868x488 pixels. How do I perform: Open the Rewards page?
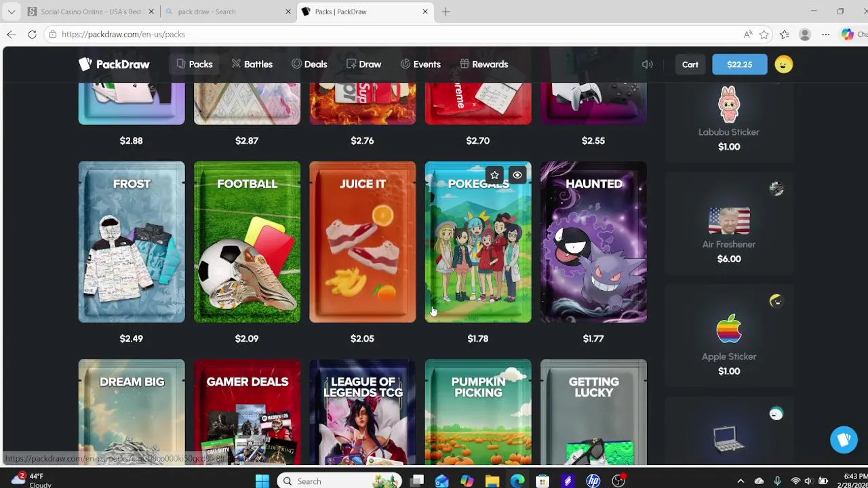pyautogui.click(x=484, y=64)
